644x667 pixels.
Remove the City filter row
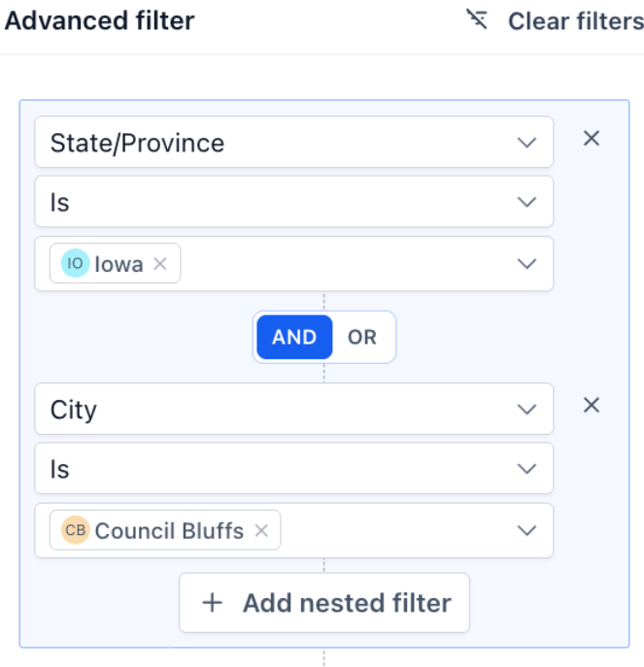pyautogui.click(x=591, y=405)
